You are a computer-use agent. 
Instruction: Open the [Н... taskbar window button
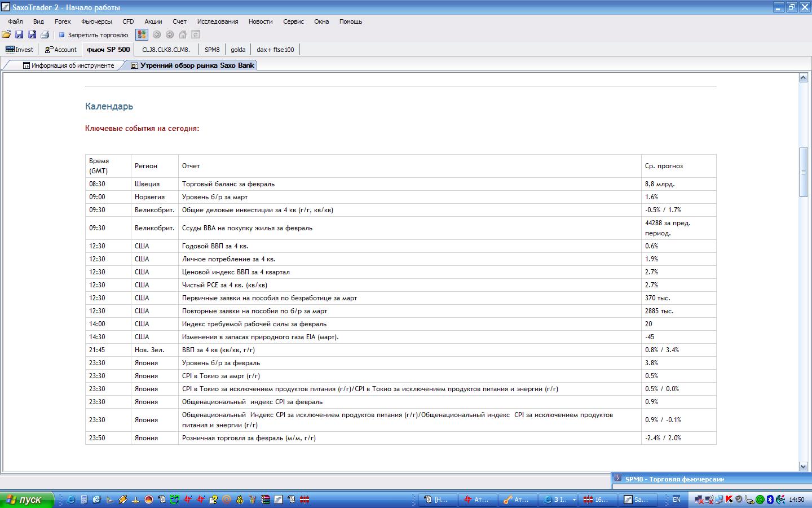click(x=436, y=500)
